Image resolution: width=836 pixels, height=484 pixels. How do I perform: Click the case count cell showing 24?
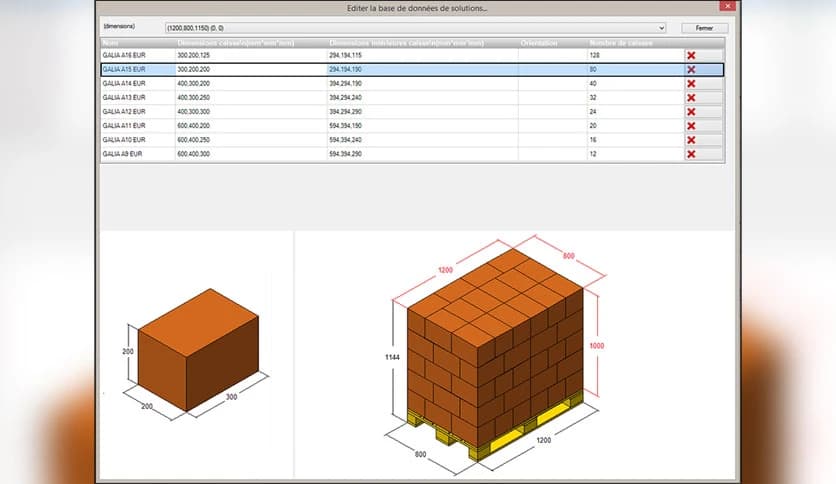[x=636, y=112]
